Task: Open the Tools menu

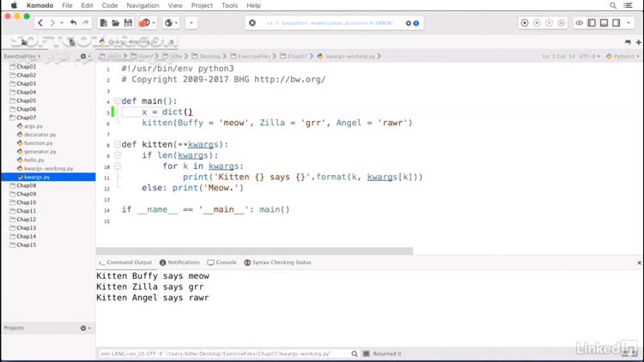Action: (x=229, y=5)
